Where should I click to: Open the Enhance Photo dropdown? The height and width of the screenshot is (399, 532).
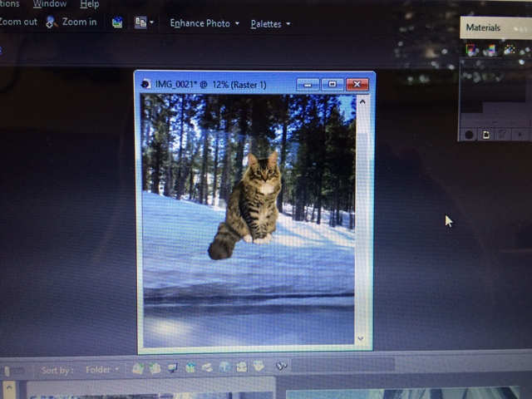(x=204, y=23)
